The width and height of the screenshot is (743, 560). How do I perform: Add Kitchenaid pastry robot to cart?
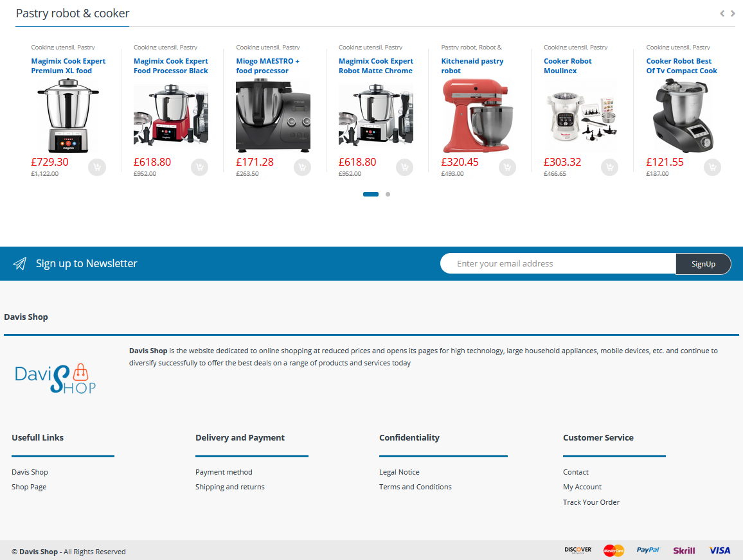pos(507,167)
